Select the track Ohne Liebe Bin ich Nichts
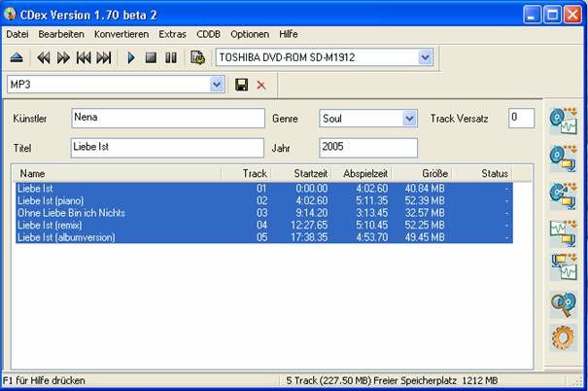Viewport: 588px width, 391px height. [x=71, y=213]
